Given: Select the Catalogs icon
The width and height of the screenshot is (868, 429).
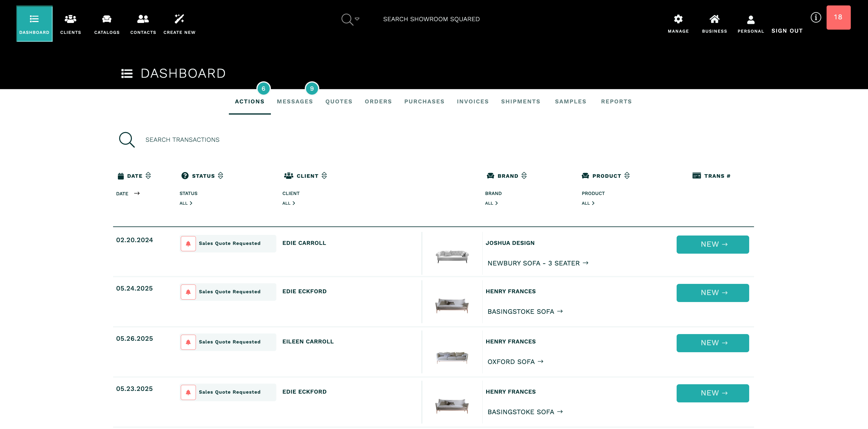Looking at the screenshot, I should tap(106, 19).
